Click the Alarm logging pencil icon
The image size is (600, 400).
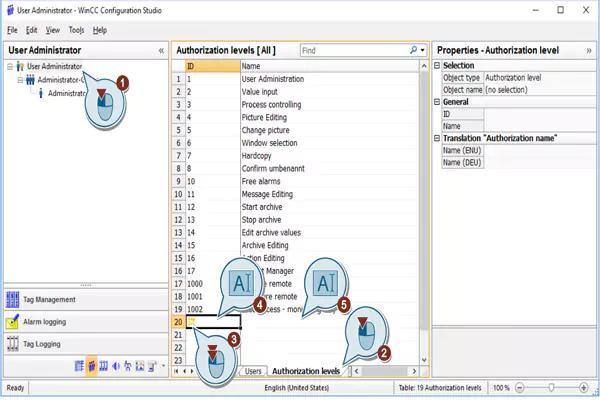[12, 322]
